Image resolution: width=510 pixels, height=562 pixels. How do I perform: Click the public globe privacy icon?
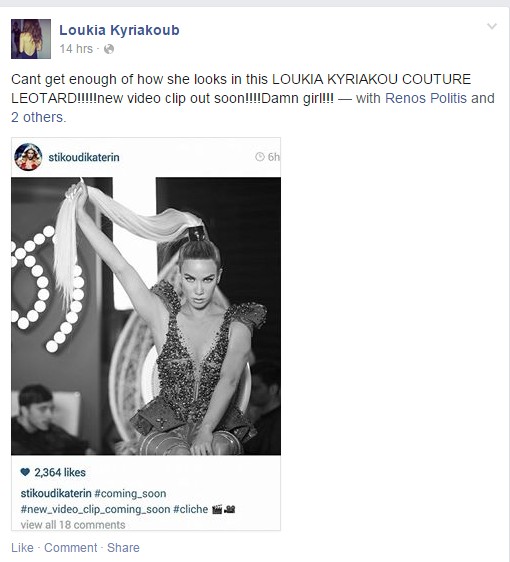pyautogui.click(x=109, y=49)
